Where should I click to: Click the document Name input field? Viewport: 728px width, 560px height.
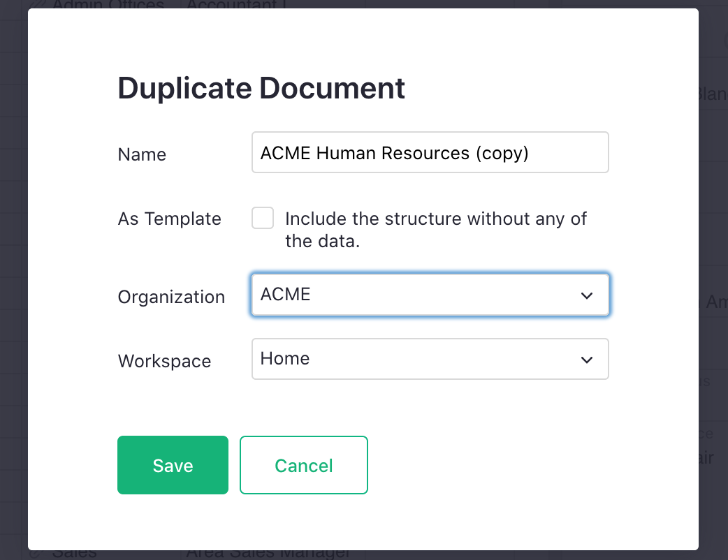coord(430,152)
